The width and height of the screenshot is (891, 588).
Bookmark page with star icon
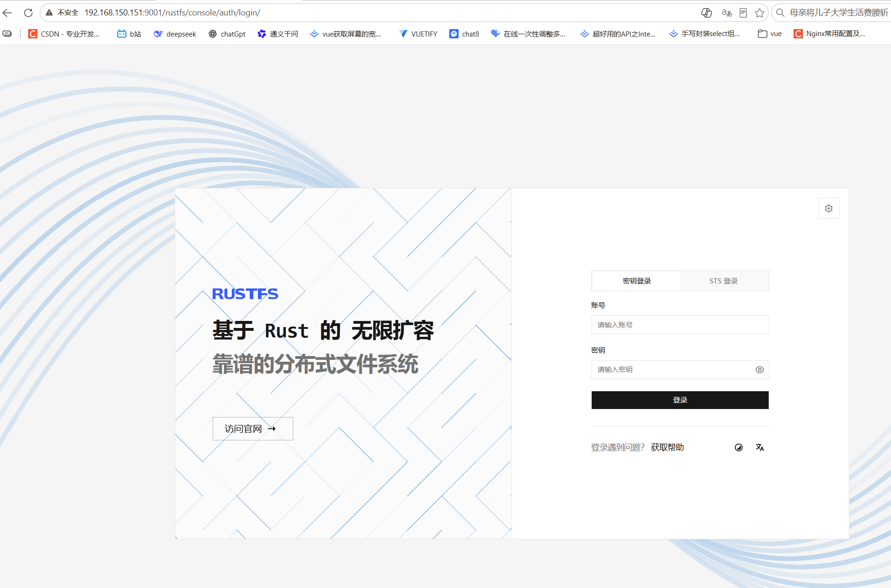(x=759, y=13)
